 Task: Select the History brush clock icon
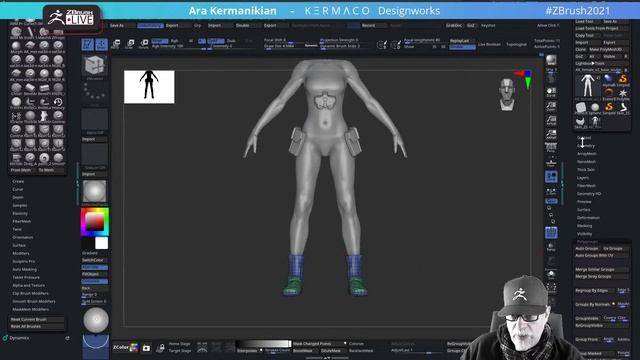58,102
